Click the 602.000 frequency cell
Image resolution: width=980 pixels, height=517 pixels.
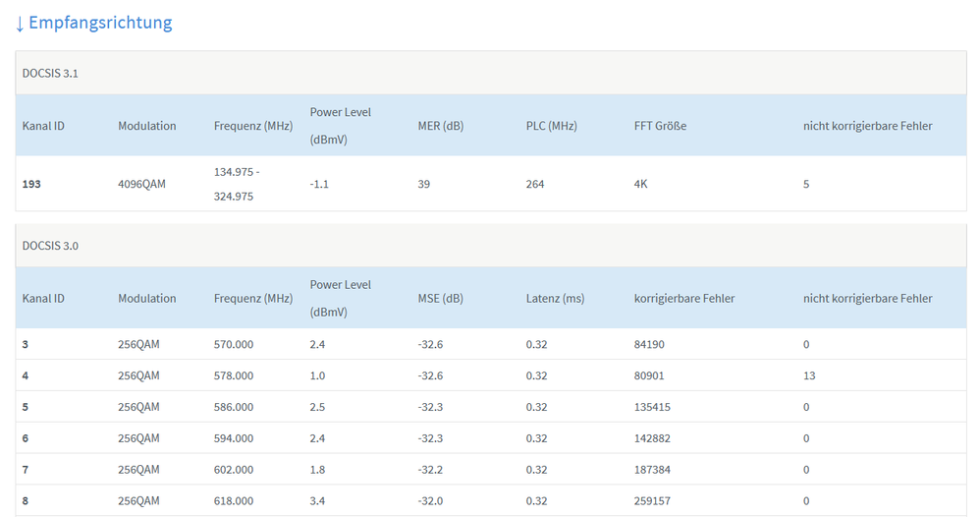click(x=234, y=470)
